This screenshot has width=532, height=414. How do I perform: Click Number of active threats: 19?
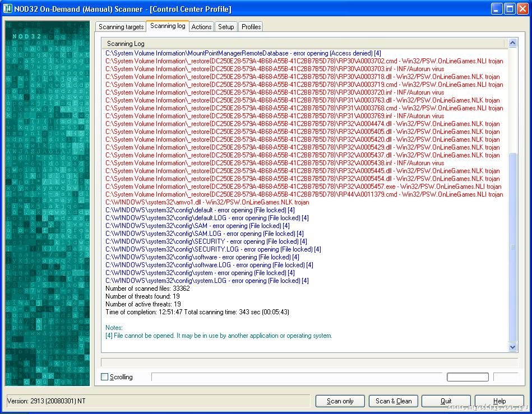coord(143,304)
